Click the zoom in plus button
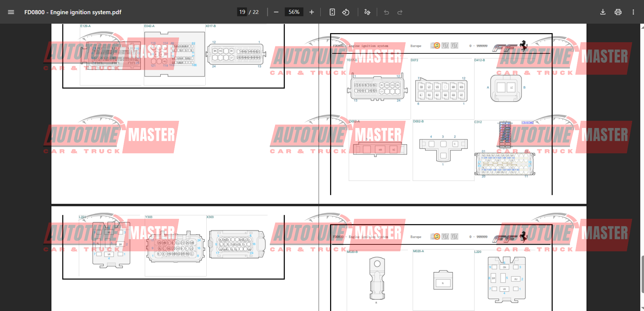This screenshot has width=644, height=311. [x=312, y=12]
